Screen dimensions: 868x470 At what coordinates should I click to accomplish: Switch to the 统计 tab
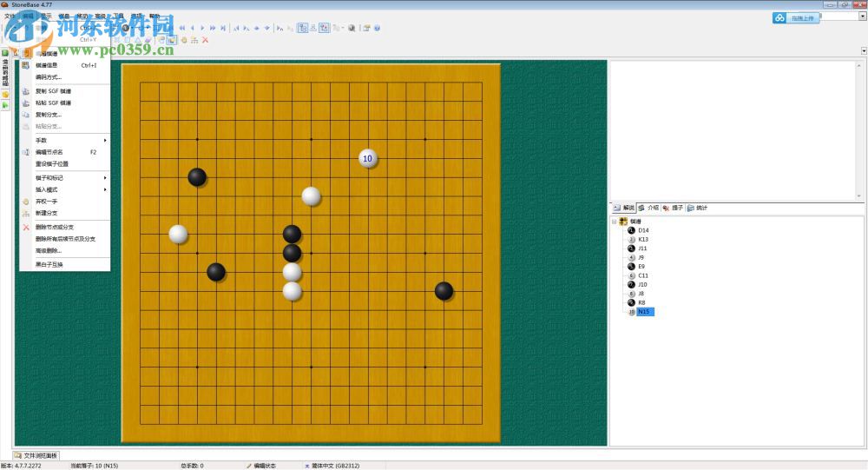click(698, 208)
